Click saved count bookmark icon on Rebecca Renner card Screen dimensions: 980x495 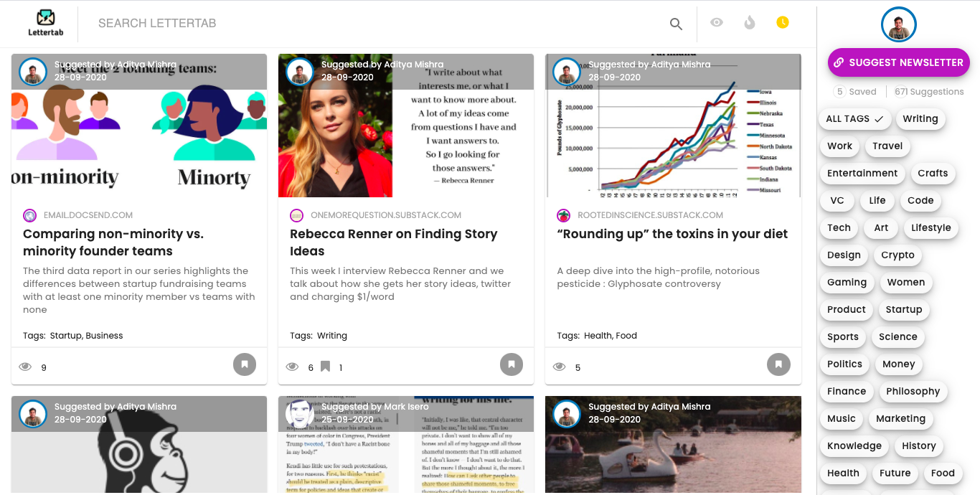point(325,367)
